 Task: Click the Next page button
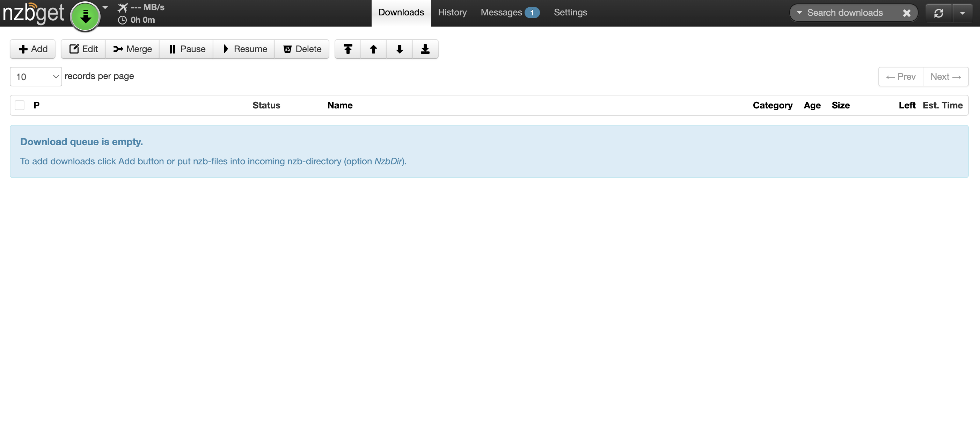[x=946, y=77]
